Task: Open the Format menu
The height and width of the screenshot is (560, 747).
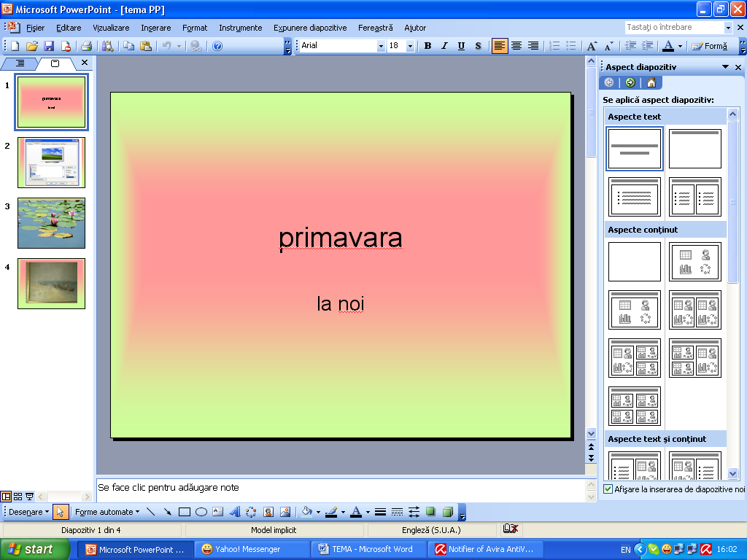Action: click(195, 28)
